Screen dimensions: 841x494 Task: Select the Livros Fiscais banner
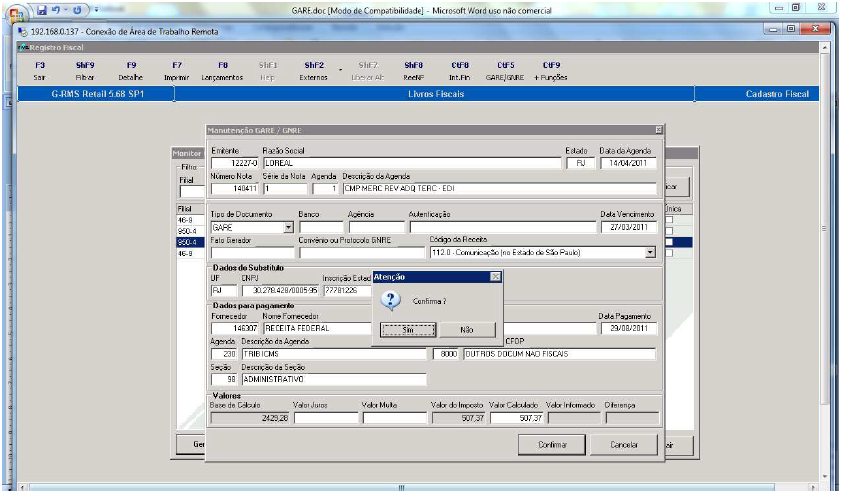436,94
